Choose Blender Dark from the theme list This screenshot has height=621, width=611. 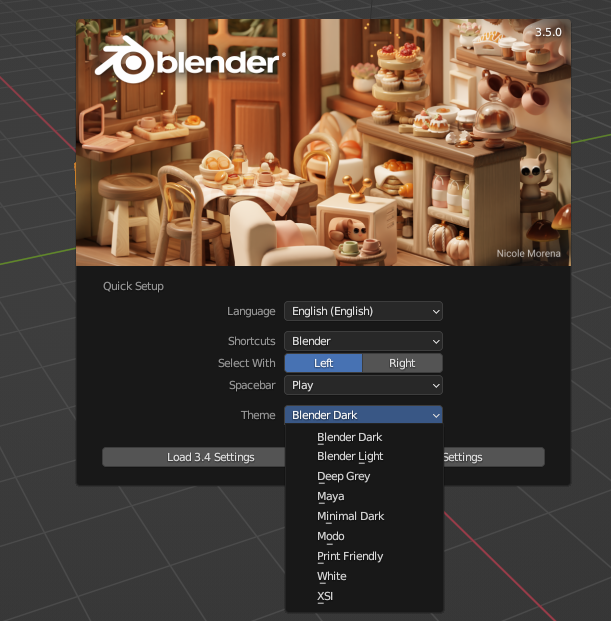364,437
